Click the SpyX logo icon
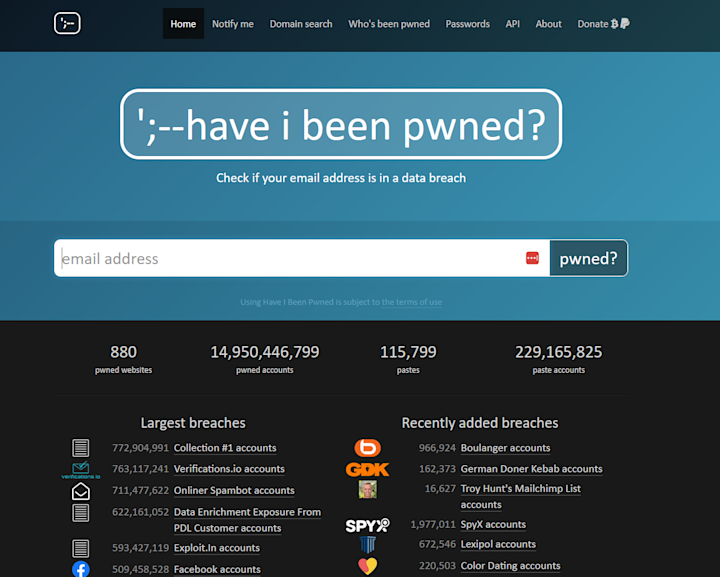The width and height of the screenshot is (720, 577). (367, 525)
